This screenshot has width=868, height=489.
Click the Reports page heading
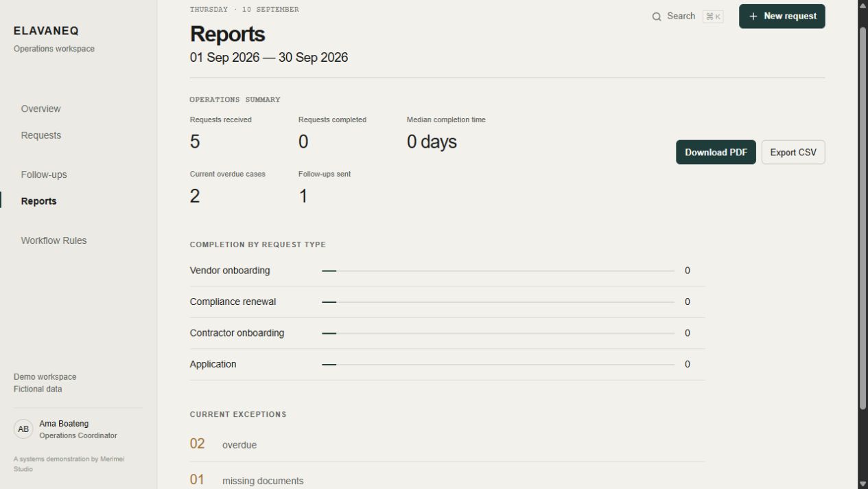point(227,34)
